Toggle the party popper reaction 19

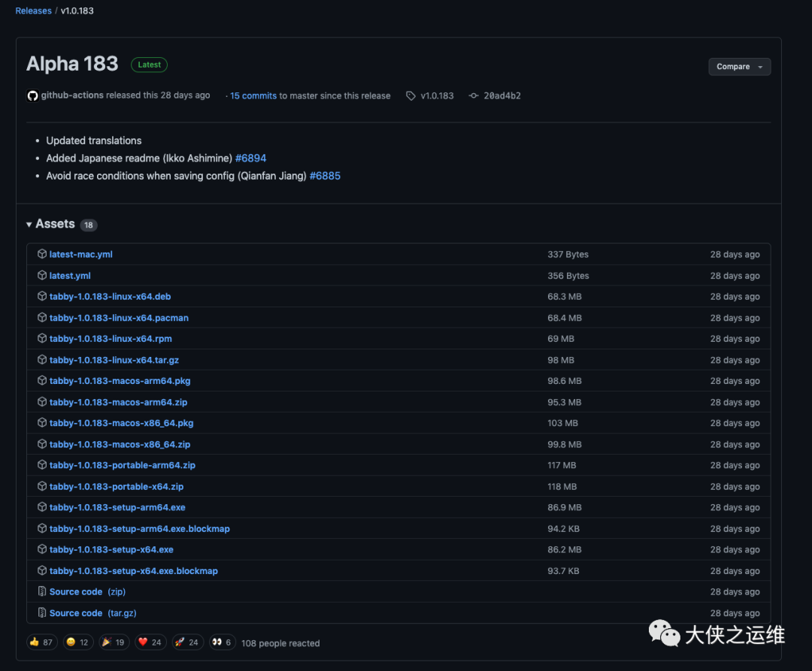click(x=114, y=642)
